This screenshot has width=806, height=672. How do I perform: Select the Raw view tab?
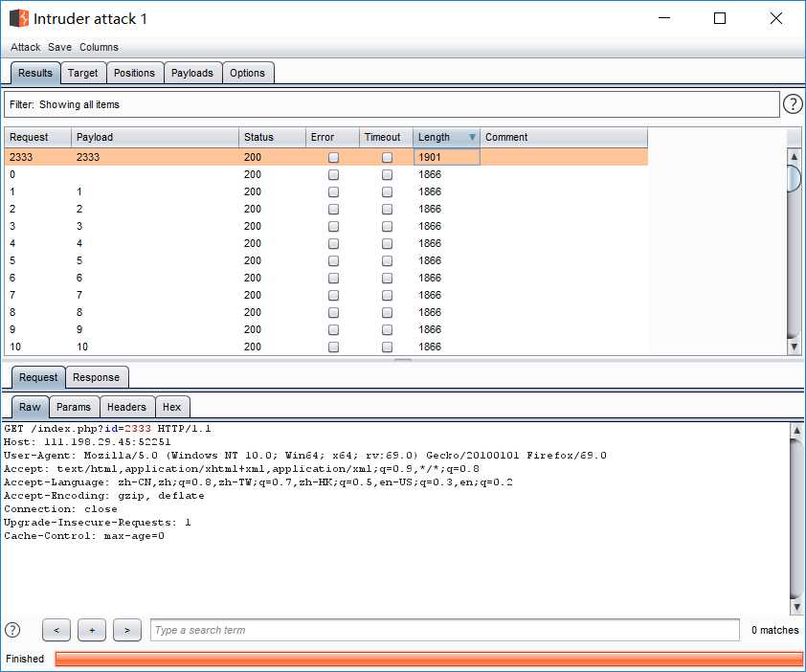pos(30,407)
